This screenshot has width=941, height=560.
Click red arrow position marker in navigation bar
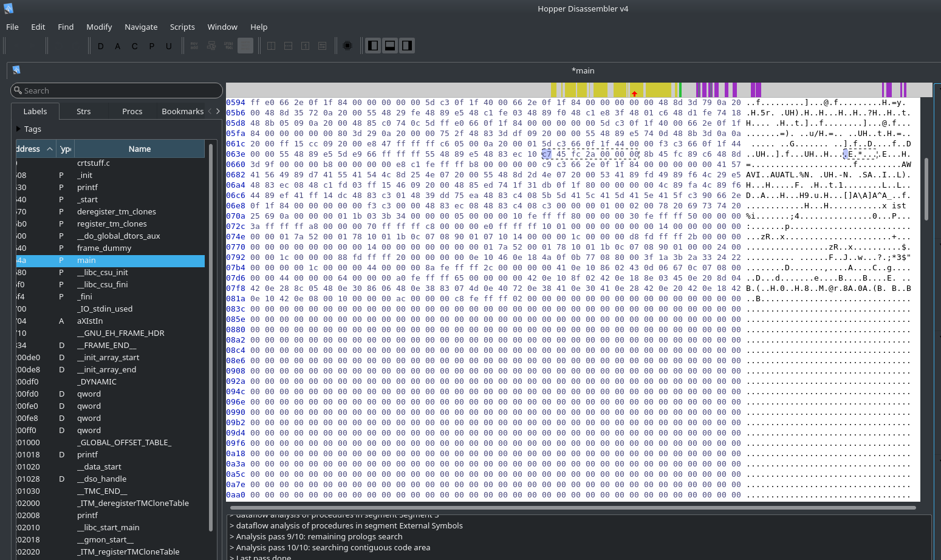click(635, 94)
